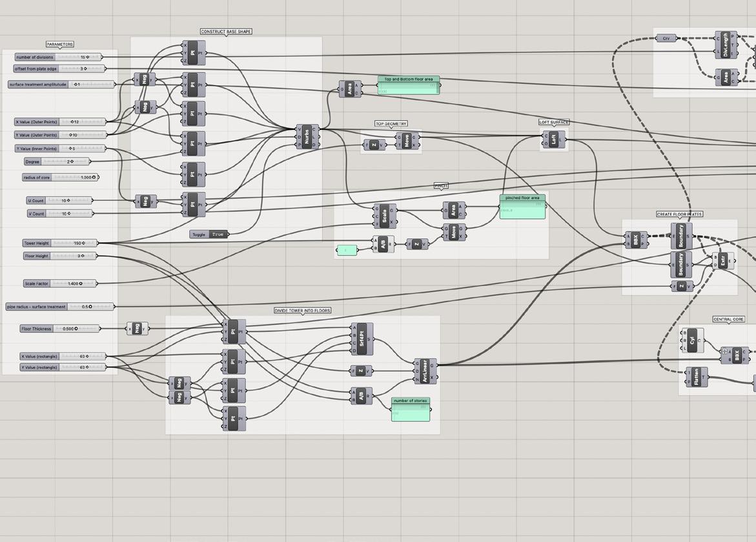Select the Move component inside the PINCH group

point(453,232)
